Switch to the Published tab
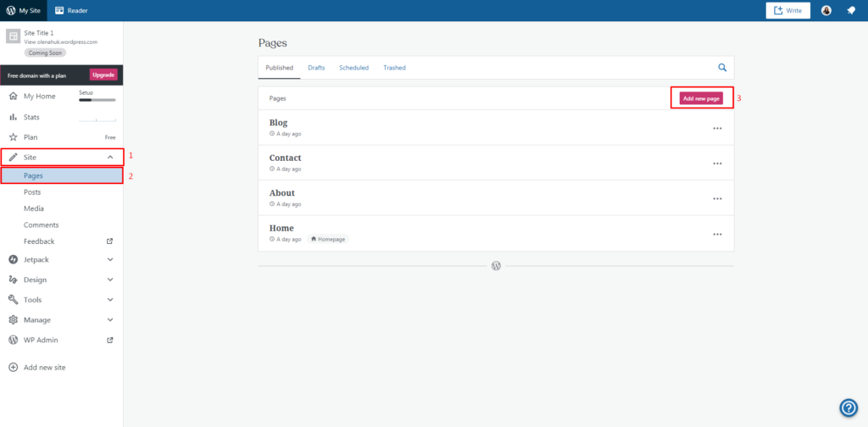The width and height of the screenshot is (868, 427). click(x=279, y=68)
